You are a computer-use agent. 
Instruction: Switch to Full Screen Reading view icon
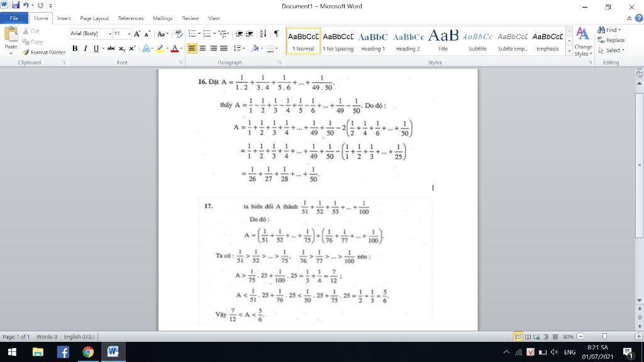528,337
